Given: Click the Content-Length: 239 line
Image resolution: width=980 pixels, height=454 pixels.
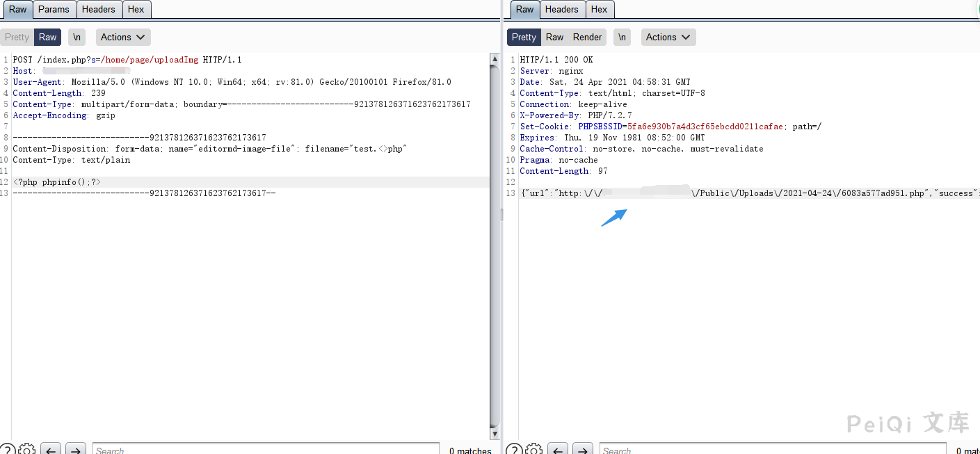Looking at the screenshot, I should click(59, 93).
